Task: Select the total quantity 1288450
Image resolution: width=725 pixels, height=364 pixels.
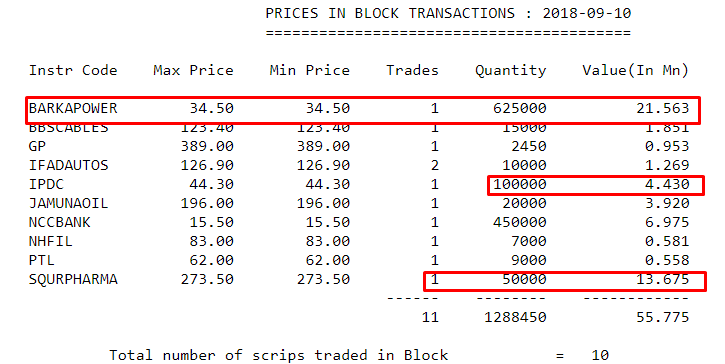Action: 515,317
